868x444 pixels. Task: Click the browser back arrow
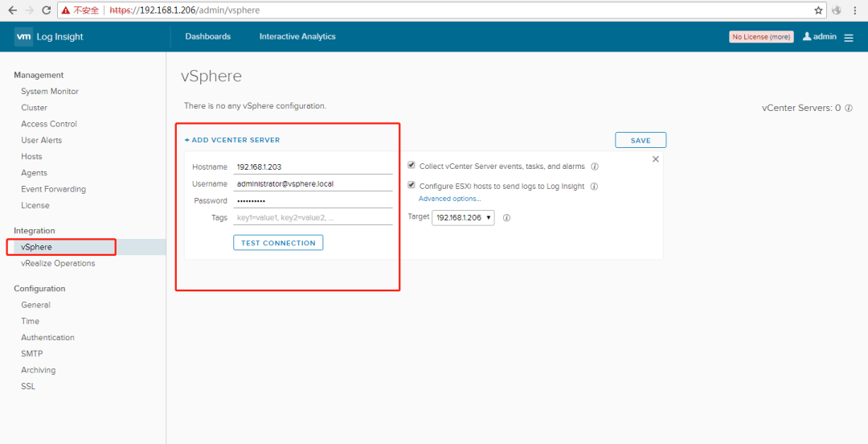[12, 10]
